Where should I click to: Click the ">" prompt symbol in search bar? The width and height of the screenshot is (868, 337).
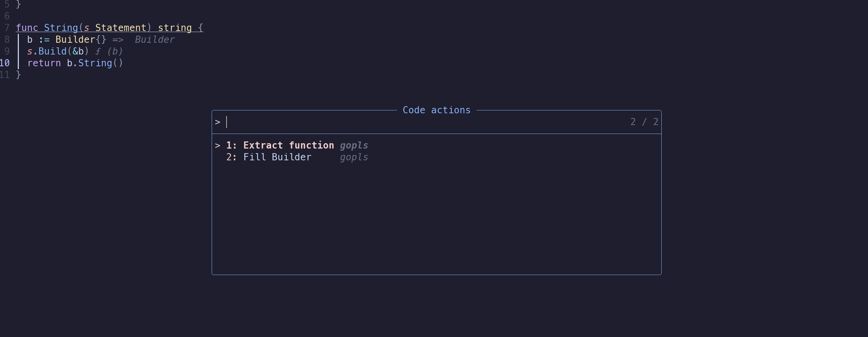(218, 121)
